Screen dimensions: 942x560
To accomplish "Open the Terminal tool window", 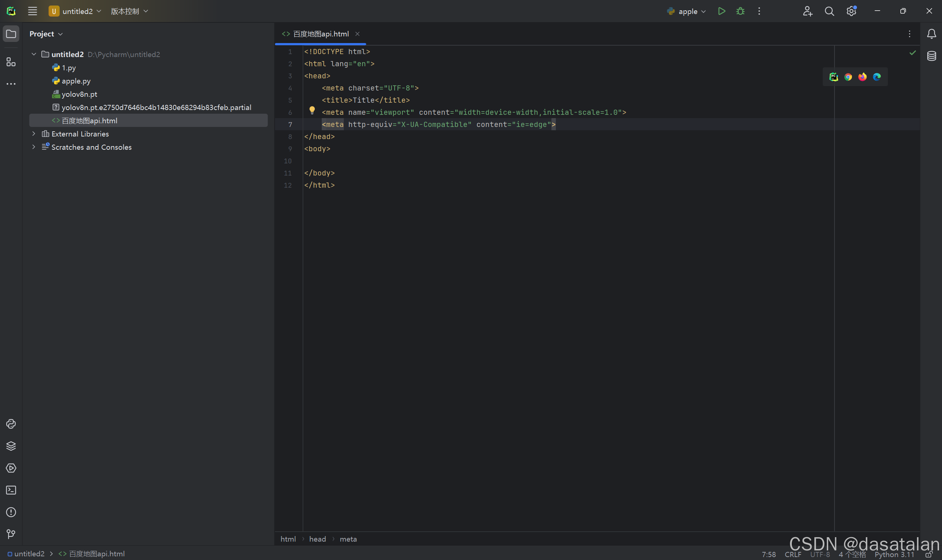I will tap(11, 490).
